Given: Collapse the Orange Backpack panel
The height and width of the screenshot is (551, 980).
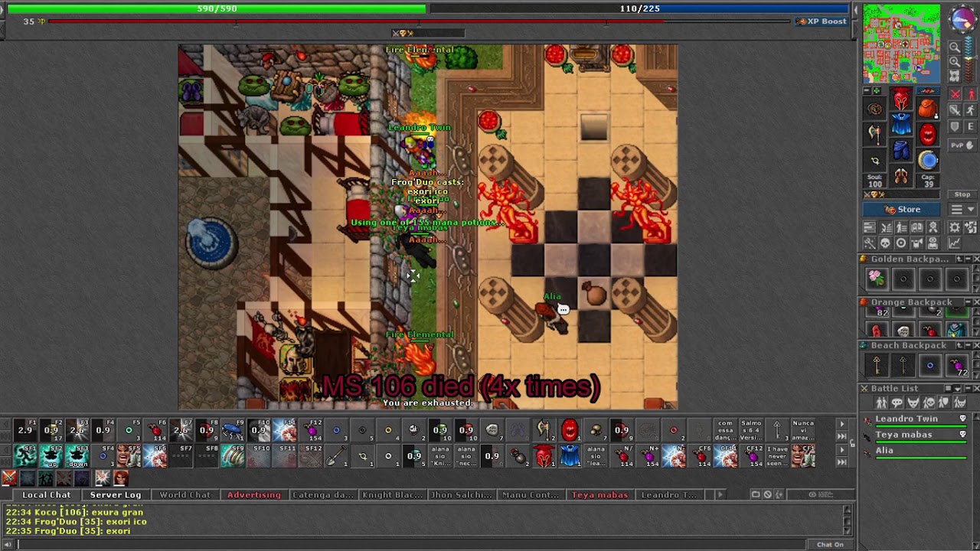Looking at the screenshot, I should click(x=967, y=302).
